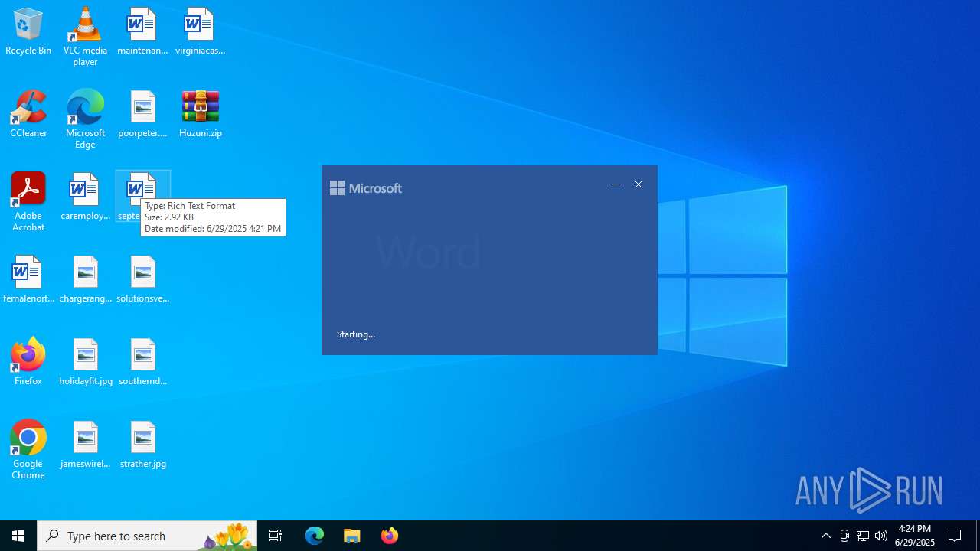The height and width of the screenshot is (551, 980).
Task: Open the Recycle Bin desktop icon
Action: (28, 32)
